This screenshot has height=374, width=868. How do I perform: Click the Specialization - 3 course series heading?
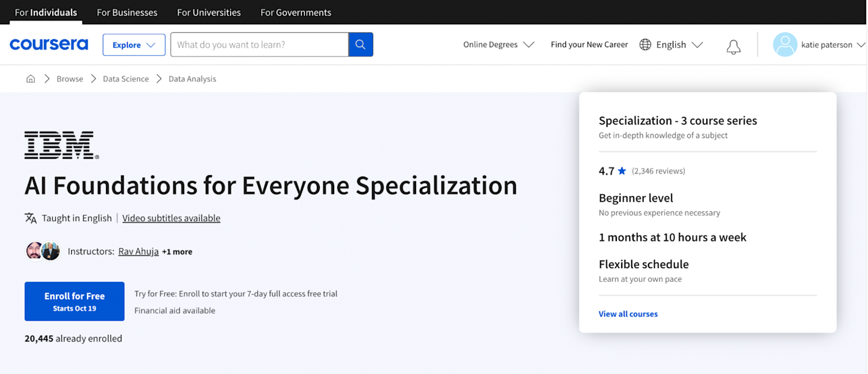[678, 121]
